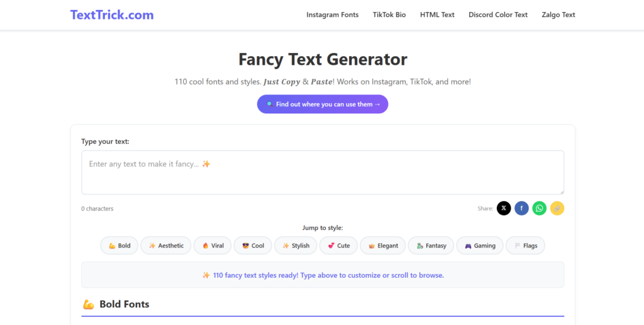
Task: Share on X (Twitter) icon
Action: click(x=504, y=208)
